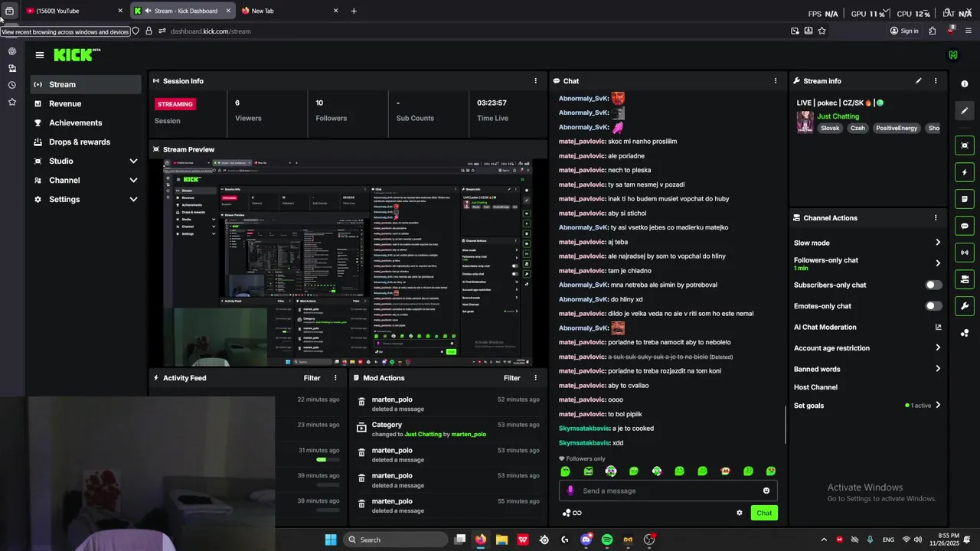Open emoji picker in message box
Screen dimensions: 980x551
(766, 491)
